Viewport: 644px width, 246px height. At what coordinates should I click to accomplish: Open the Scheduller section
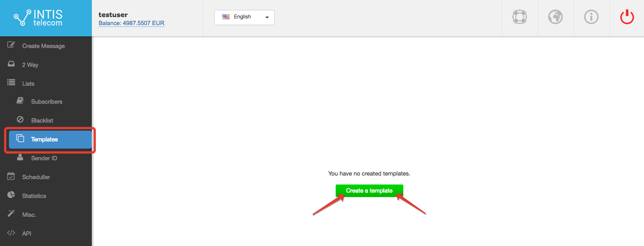pos(46,177)
